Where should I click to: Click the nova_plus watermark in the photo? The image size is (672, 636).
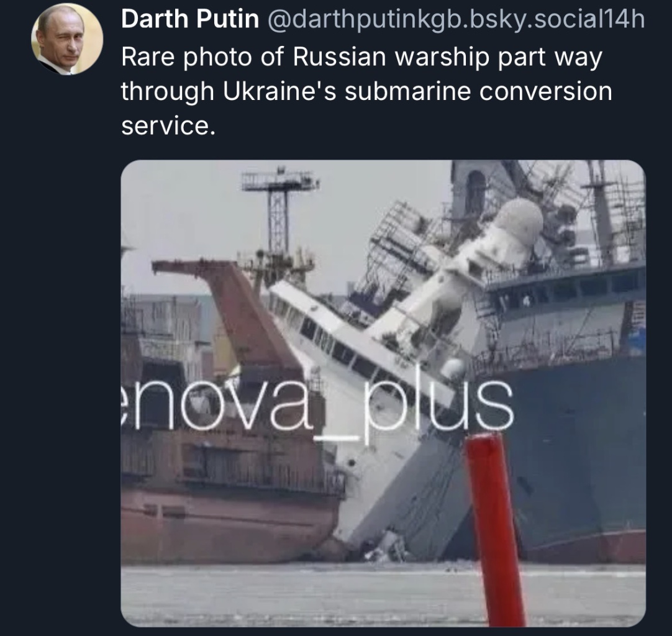tap(317, 411)
